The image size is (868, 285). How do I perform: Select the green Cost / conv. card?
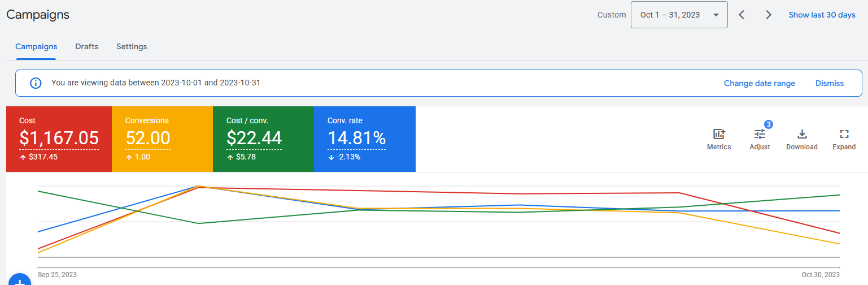(x=263, y=139)
